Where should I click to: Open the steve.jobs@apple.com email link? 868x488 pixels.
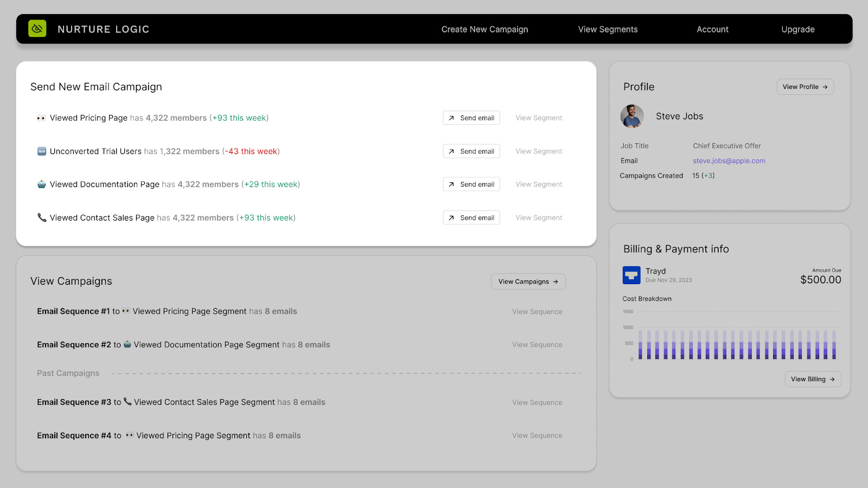(729, 160)
